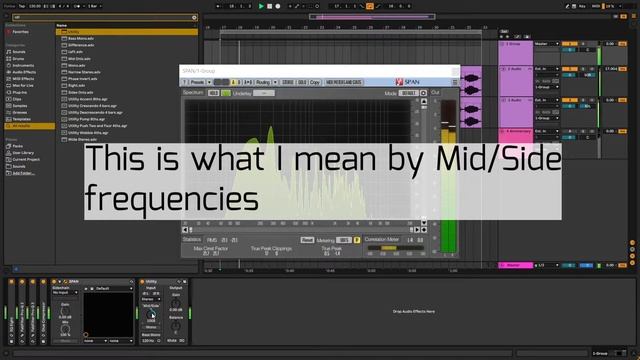
Task: Open the SPAN Mode selector
Action: click(409, 93)
